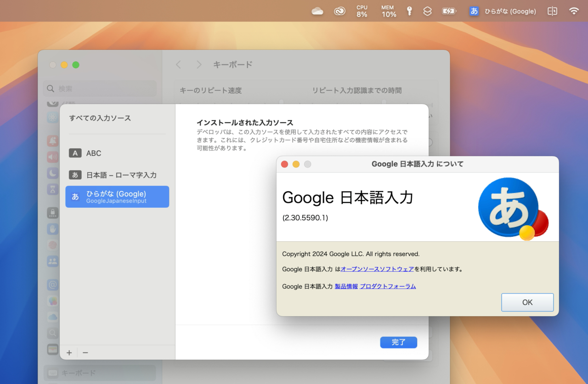This screenshot has height=384, width=588.
Task: Open the Wi-Fi status menu
Action: coord(574,11)
